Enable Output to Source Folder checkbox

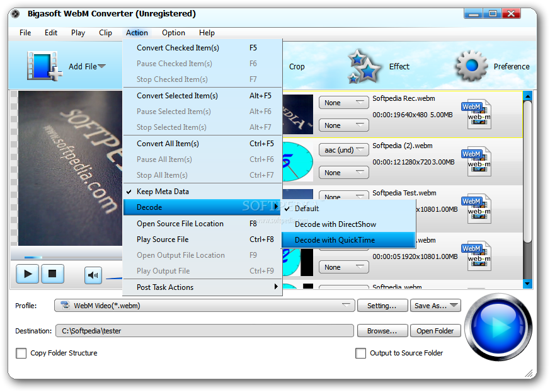pos(360,353)
